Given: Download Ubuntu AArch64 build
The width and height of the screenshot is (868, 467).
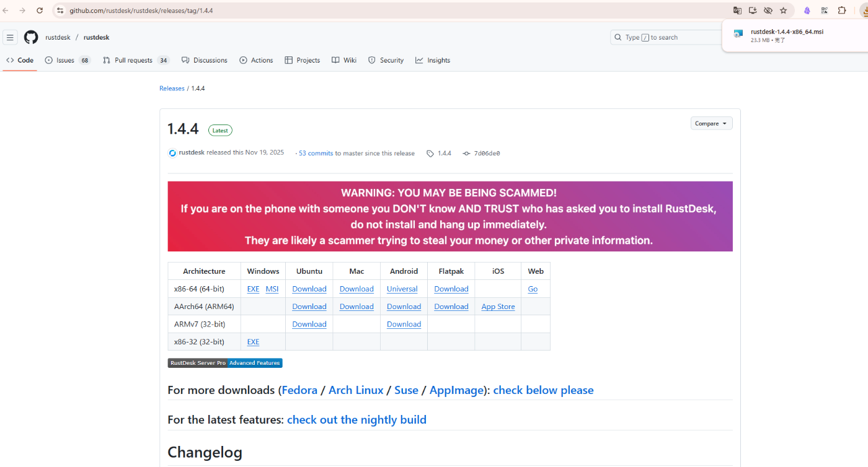Looking at the screenshot, I should (x=309, y=307).
